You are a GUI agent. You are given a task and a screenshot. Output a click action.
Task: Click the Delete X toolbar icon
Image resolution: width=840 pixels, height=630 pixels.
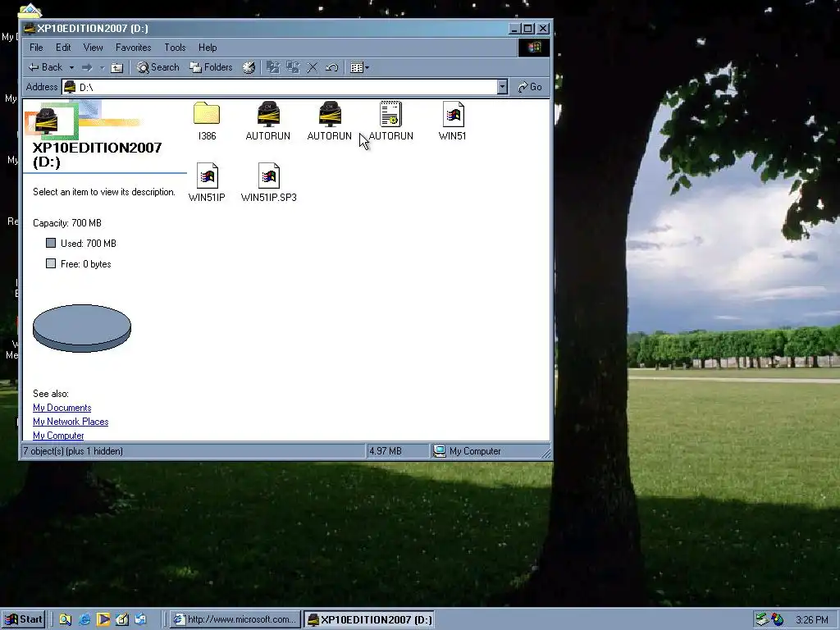point(313,67)
